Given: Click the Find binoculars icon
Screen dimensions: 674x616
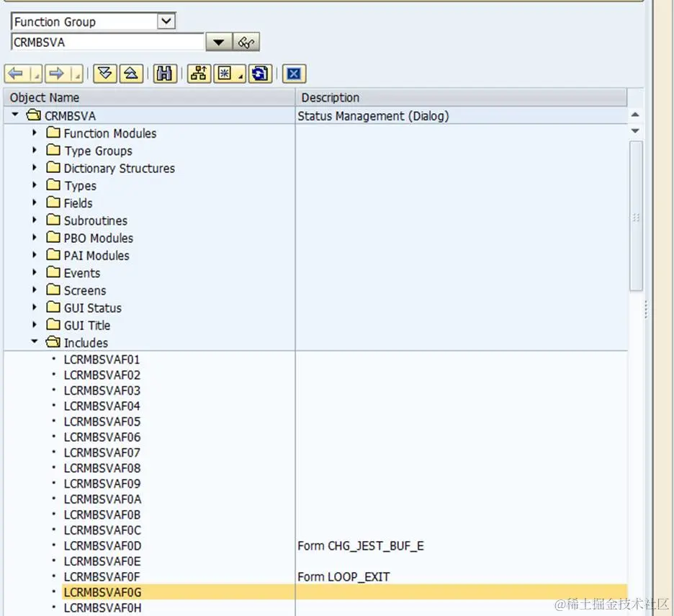Looking at the screenshot, I should 165,74.
